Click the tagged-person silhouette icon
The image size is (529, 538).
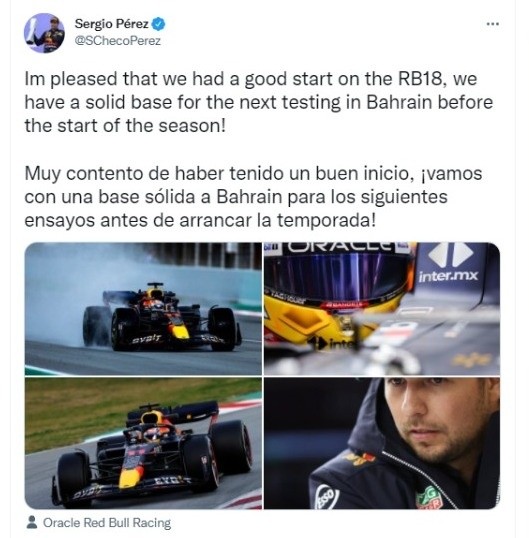[x=32, y=522]
